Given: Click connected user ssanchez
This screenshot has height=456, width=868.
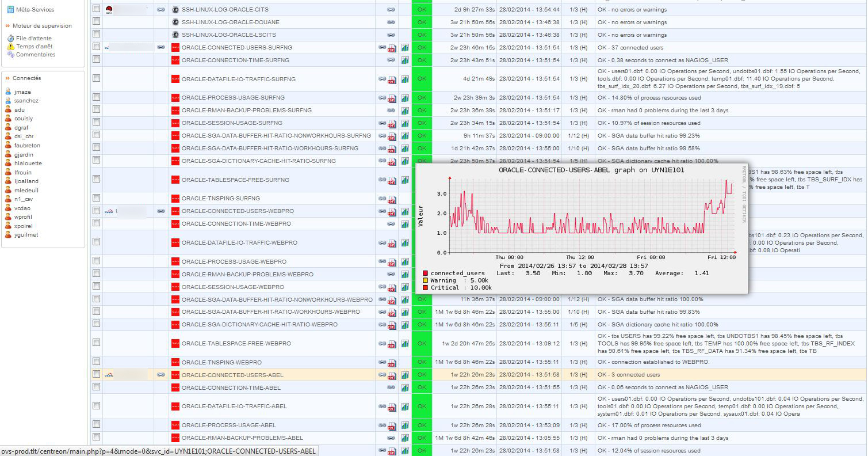Looking at the screenshot, I should (26, 101).
